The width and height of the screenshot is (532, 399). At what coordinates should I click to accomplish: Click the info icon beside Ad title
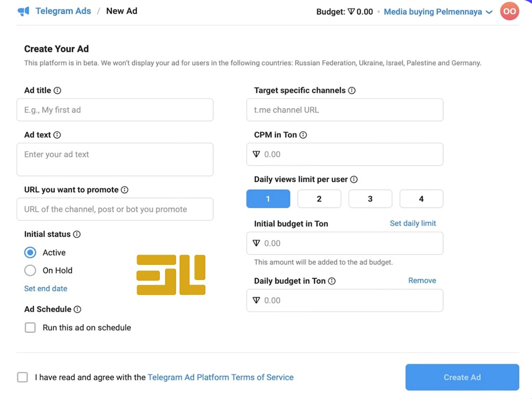coord(58,90)
